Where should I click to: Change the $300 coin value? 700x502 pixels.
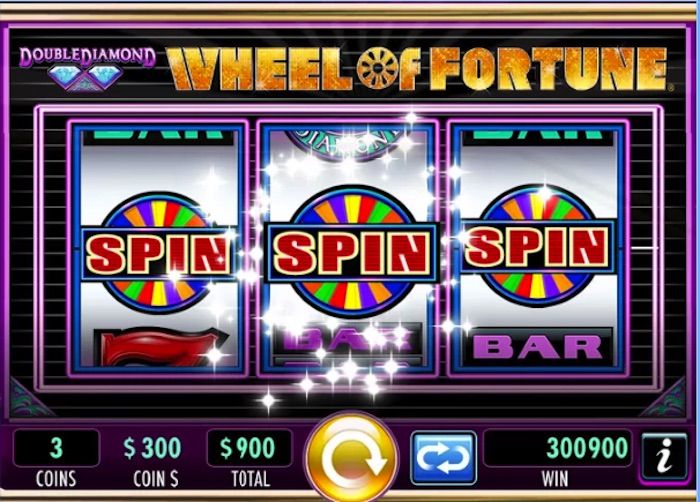click(152, 448)
